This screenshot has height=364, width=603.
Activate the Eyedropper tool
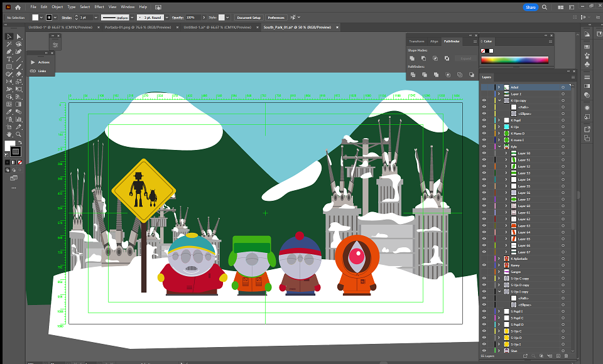tap(9, 112)
